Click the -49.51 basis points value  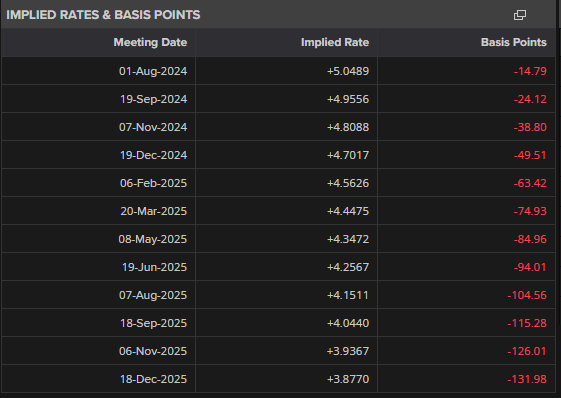click(530, 155)
